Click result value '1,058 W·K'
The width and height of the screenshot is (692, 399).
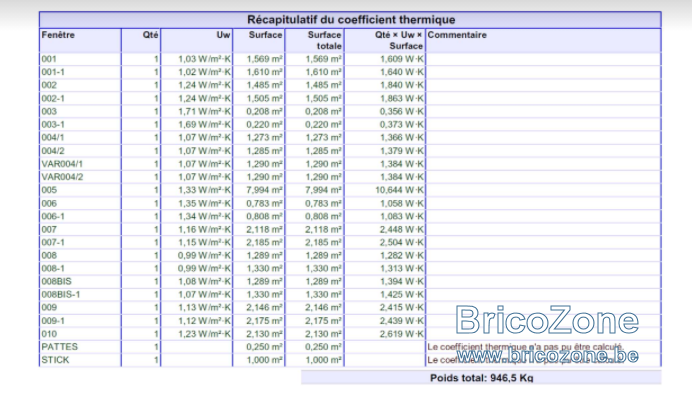tap(402, 203)
